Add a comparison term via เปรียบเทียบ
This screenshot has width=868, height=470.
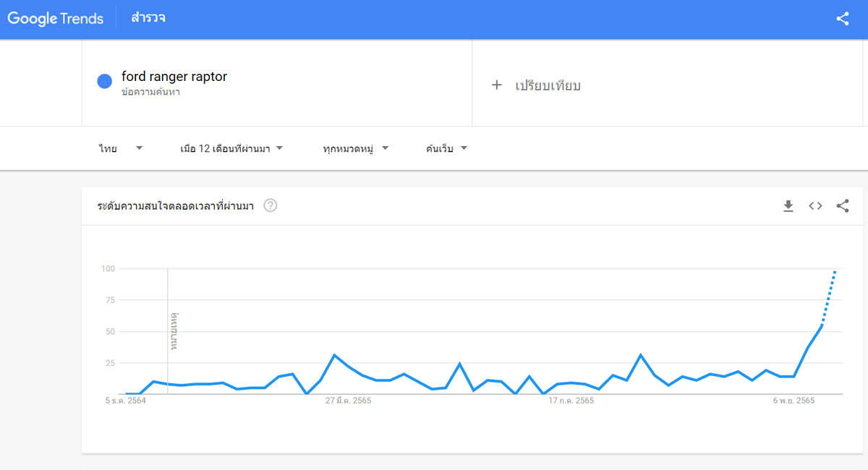coord(548,86)
